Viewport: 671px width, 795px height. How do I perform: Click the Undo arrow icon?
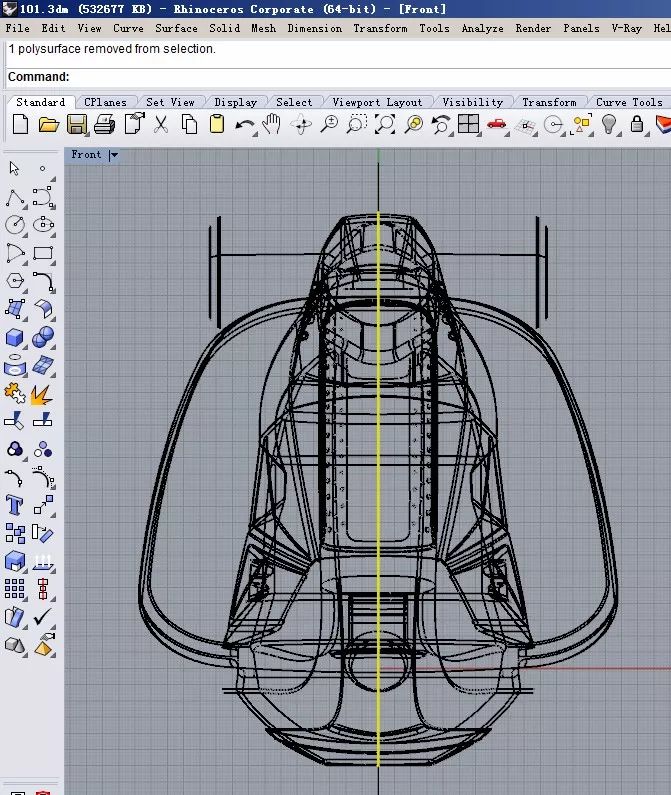coord(244,125)
